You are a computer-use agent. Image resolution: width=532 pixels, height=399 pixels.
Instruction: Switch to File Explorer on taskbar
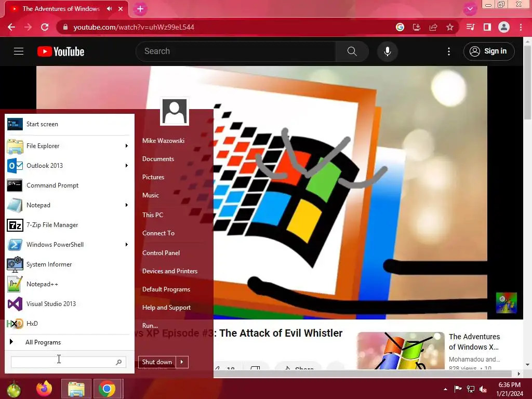(76, 389)
